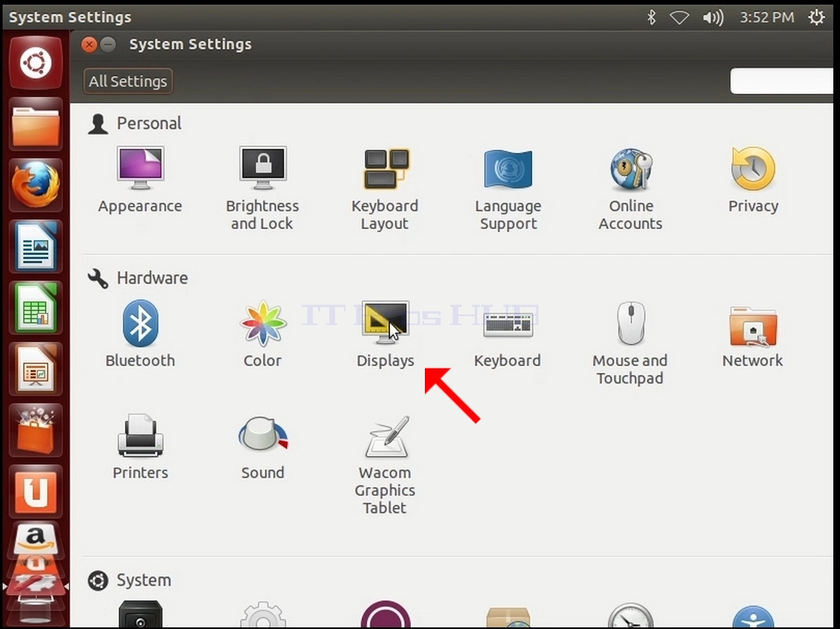The image size is (840, 629).
Task: Open the Wi-Fi network indicator
Action: 679,18
